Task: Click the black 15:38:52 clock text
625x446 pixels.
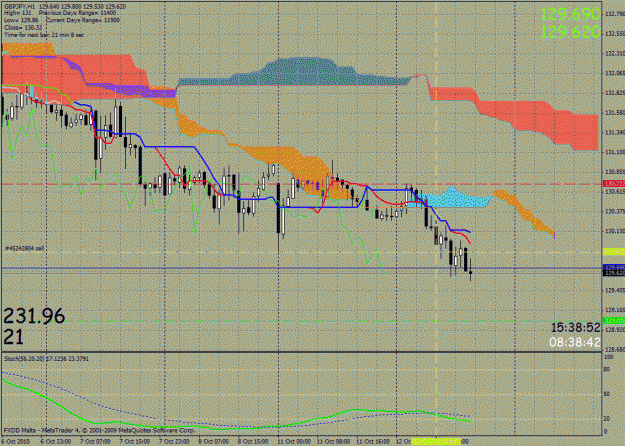Action: pos(576,328)
